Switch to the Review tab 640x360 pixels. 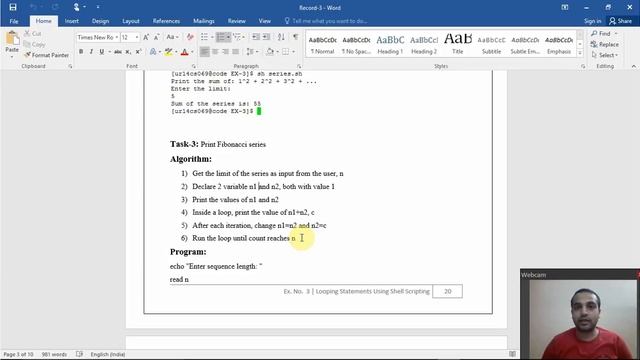[x=237, y=21]
